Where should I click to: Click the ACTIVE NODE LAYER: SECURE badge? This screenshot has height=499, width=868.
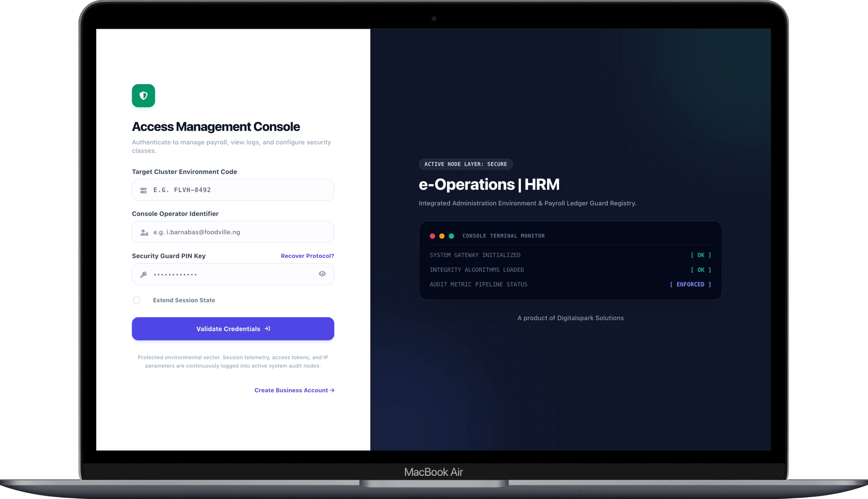click(465, 164)
